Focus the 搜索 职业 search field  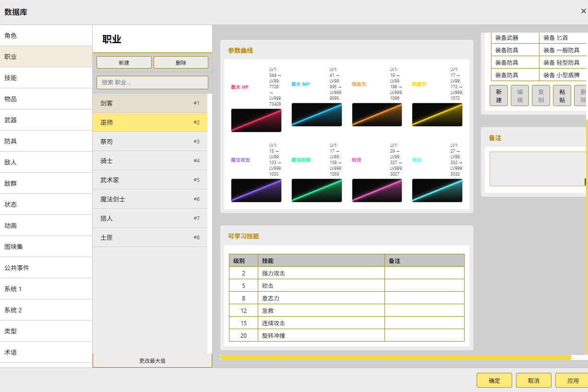tap(152, 83)
